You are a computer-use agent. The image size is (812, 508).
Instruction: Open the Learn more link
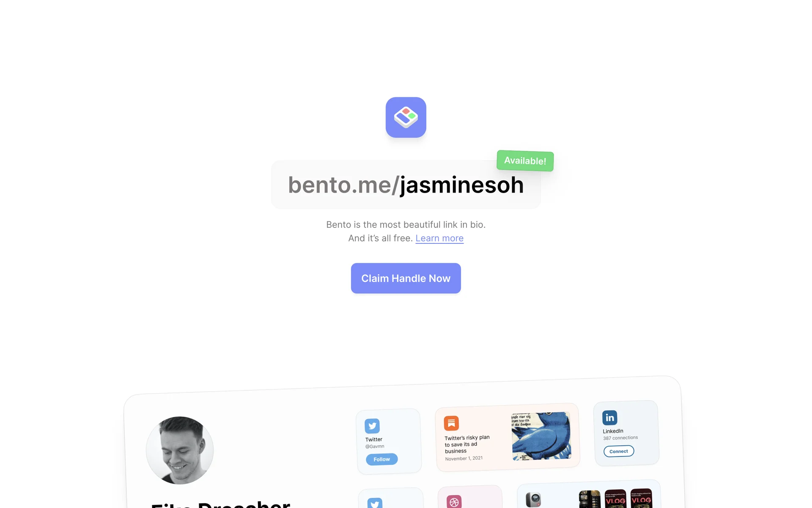click(439, 238)
